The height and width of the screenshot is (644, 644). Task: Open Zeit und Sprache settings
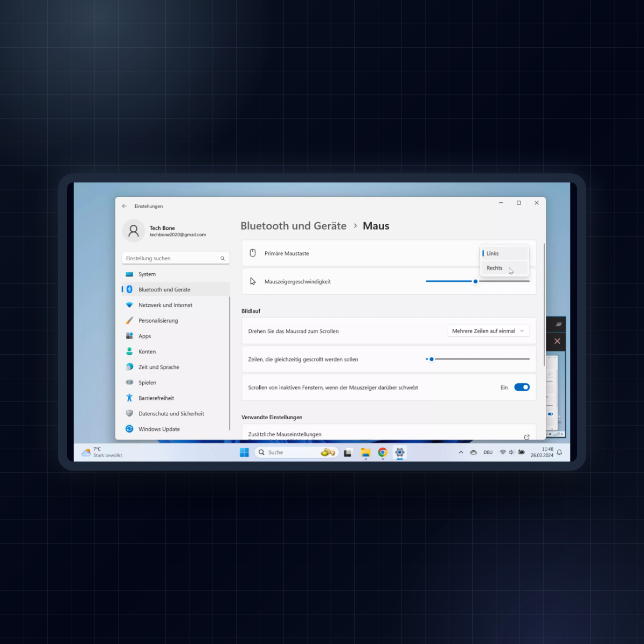point(175,368)
